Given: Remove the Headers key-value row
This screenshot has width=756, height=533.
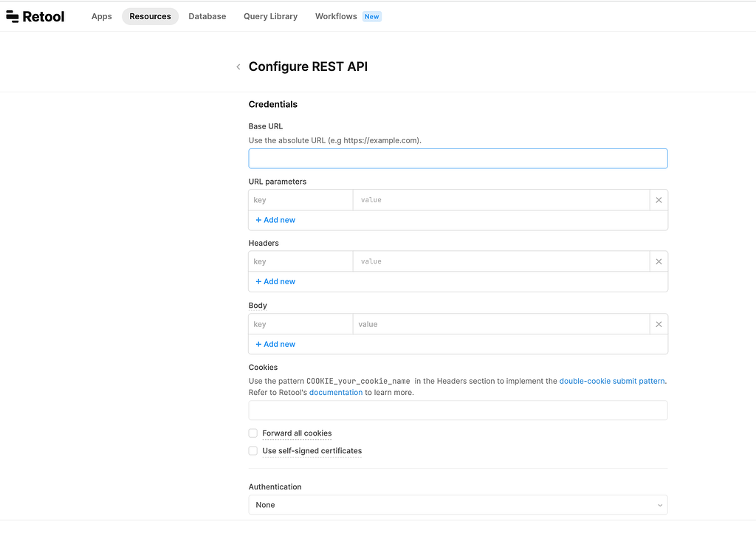Looking at the screenshot, I should click(658, 261).
